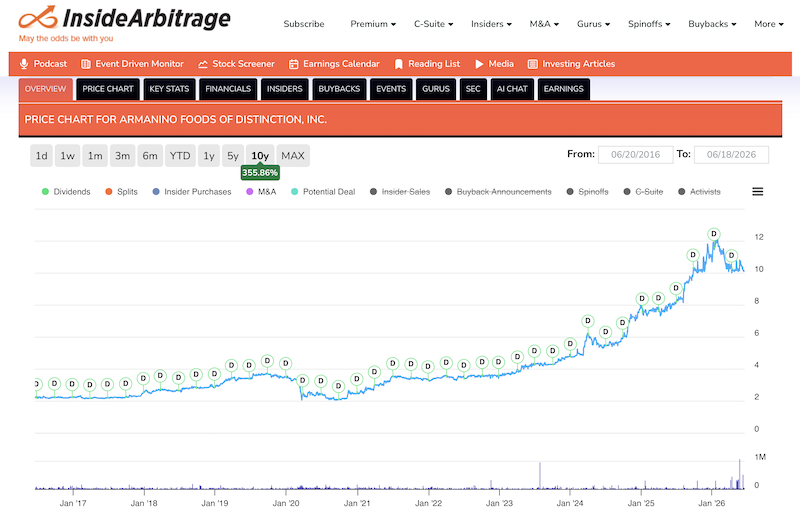Viewport: 800px width, 518px height.
Task: Select the 1d time range
Action: point(41,156)
